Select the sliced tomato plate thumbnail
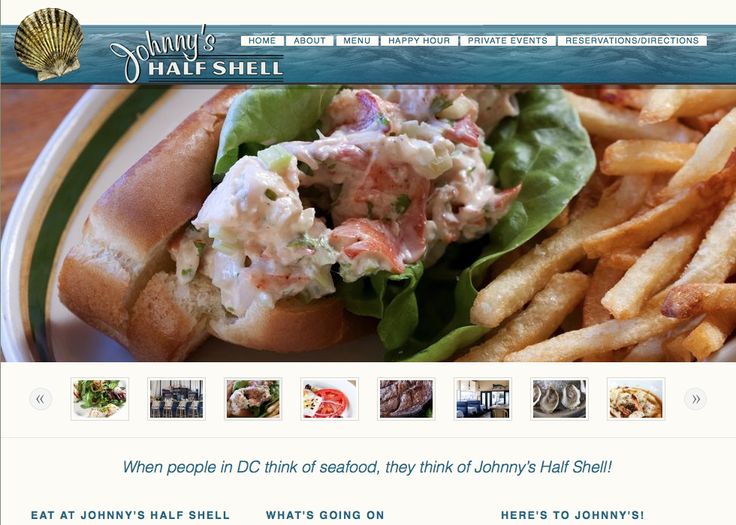736x525 pixels. (x=330, y=399)
